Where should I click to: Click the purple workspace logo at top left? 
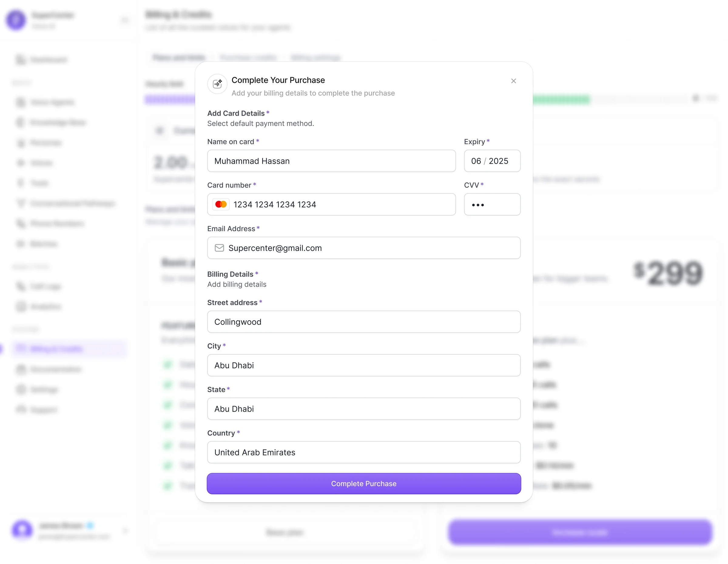pyautogui.click(x=16, y=20)
